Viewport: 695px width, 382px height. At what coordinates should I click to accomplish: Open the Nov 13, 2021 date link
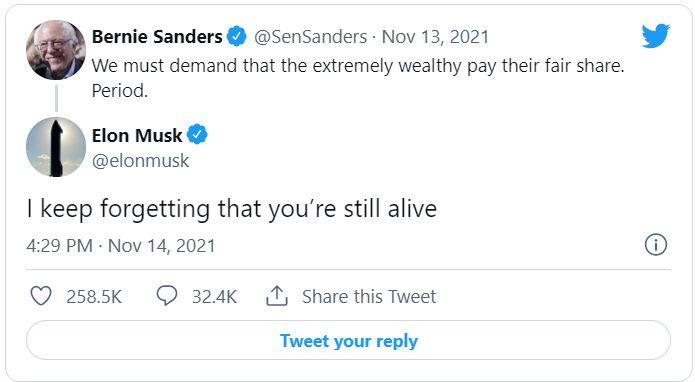pos(435,37)
